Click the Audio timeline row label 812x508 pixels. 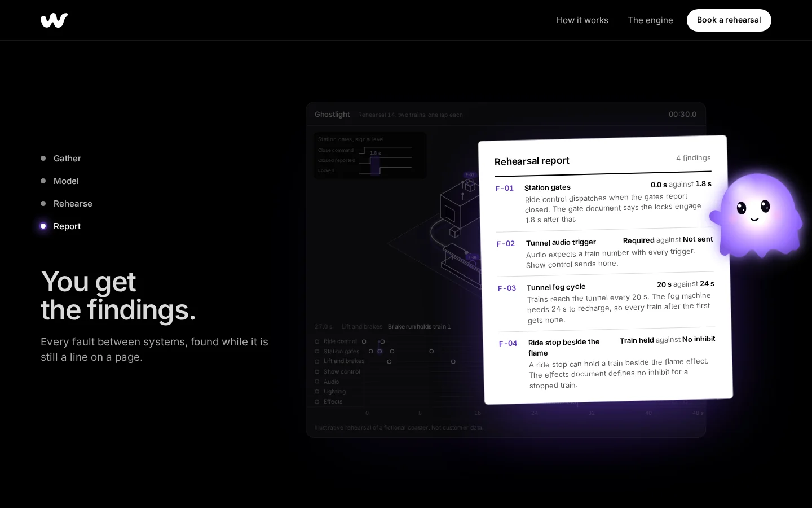(x=331, y=382)
